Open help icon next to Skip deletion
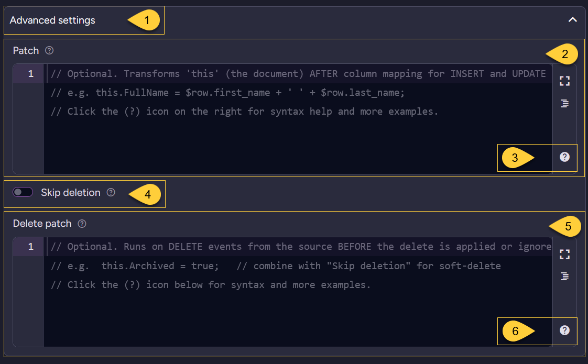Viewport: 588px width, 364px height. [x=111, y=192]
